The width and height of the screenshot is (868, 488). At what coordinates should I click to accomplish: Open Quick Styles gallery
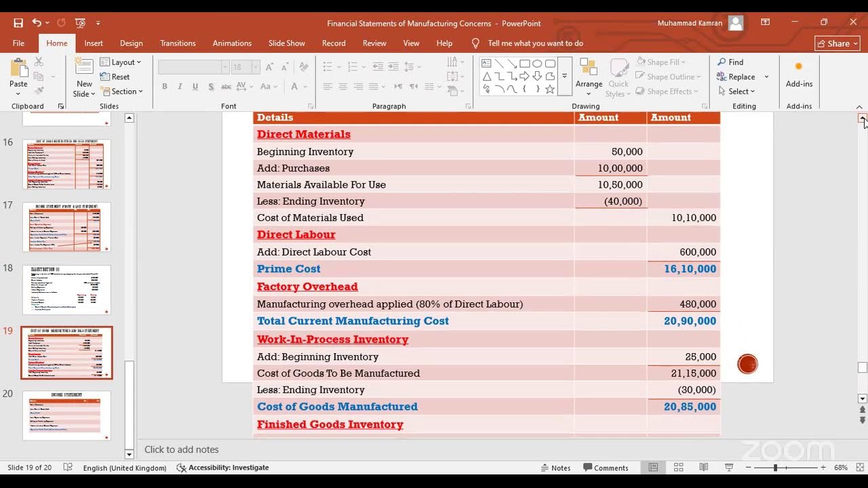(x=618, y=78)
